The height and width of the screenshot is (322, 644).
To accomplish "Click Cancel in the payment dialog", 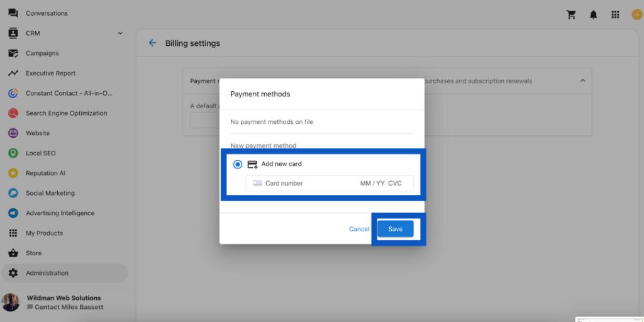I will pos(359,229).
